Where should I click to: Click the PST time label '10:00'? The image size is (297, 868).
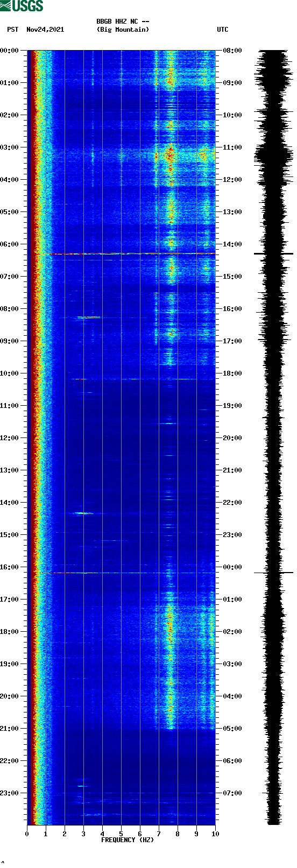[x=10, y=373]
